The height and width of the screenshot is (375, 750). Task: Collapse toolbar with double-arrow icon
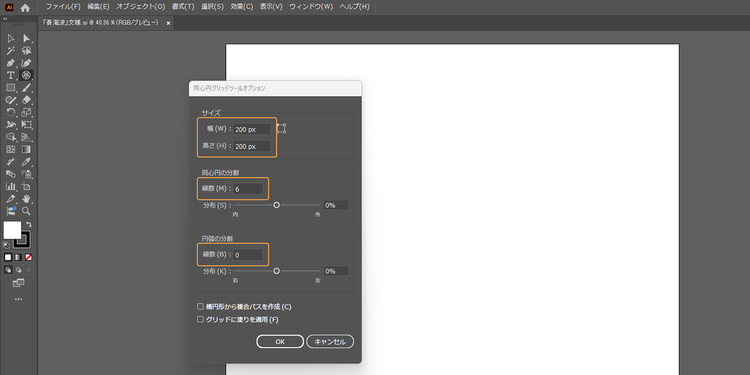pyautogui.click(x=5, y=19)
